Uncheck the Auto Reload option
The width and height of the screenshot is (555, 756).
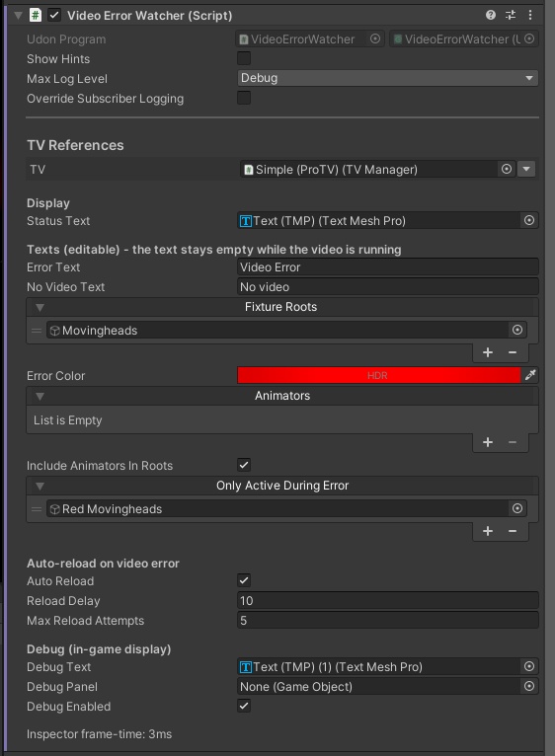244,580
